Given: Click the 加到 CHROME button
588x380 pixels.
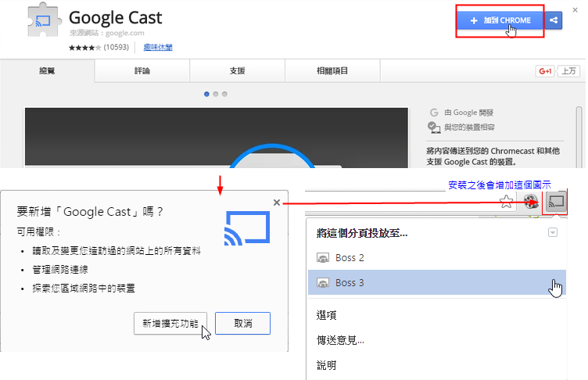Looking at the screenshot, I should (x=500, y=20).
